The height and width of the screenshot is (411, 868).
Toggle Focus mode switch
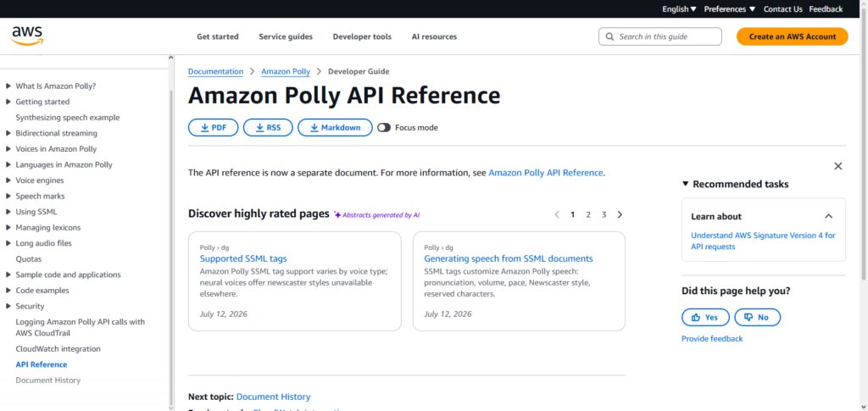click(384, 128)
